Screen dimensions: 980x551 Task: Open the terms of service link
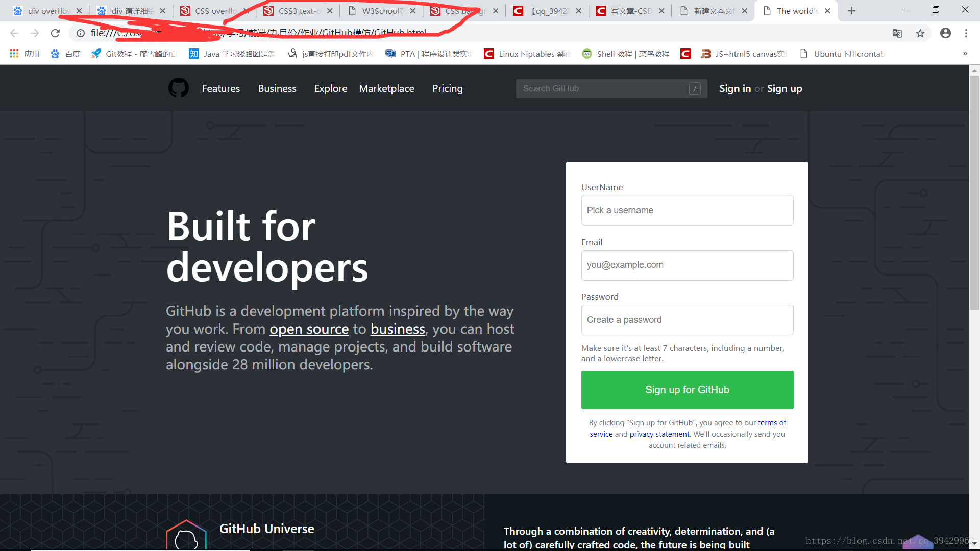pos(772,423)
